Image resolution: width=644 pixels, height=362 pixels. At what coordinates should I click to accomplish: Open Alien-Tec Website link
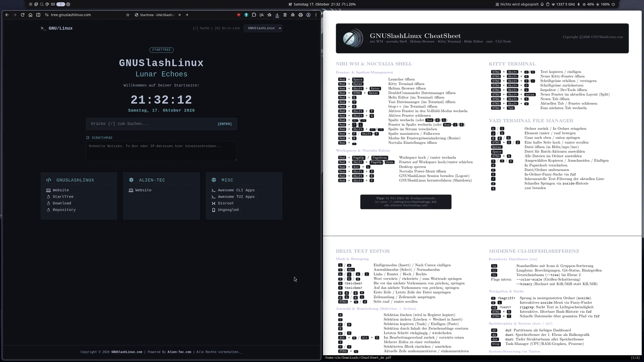coord(143,190)
